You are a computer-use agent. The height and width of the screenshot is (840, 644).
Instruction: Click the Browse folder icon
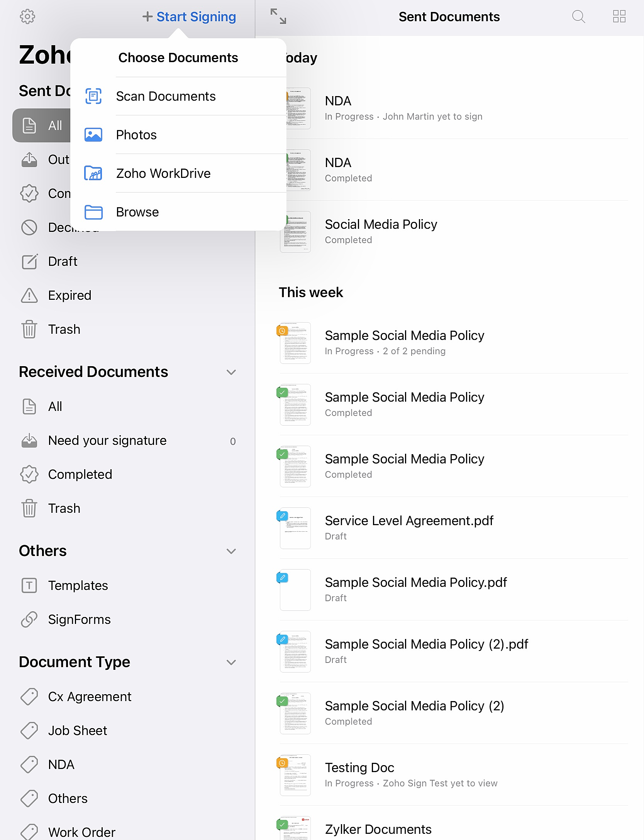click(x=93, y=212)
